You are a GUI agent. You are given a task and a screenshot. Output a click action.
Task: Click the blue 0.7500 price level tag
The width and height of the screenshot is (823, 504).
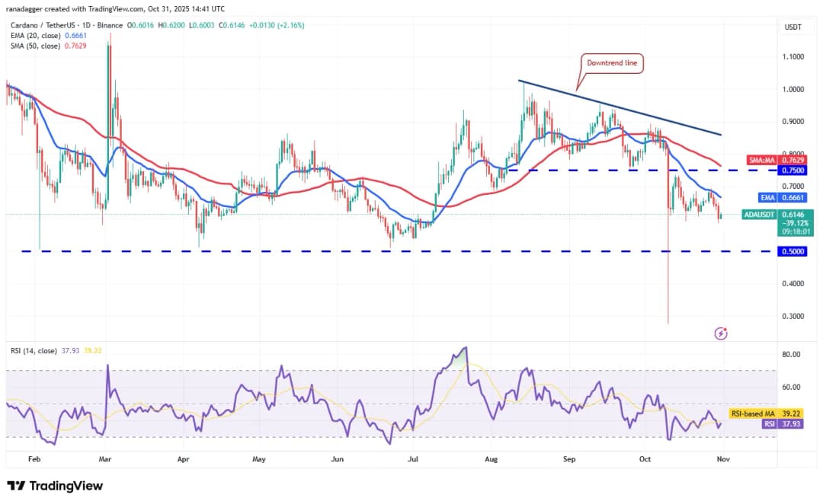point(793,171)
